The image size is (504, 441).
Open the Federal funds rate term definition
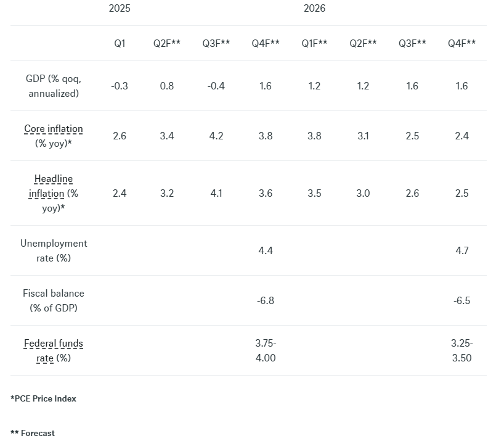click(x=54, y=344)
